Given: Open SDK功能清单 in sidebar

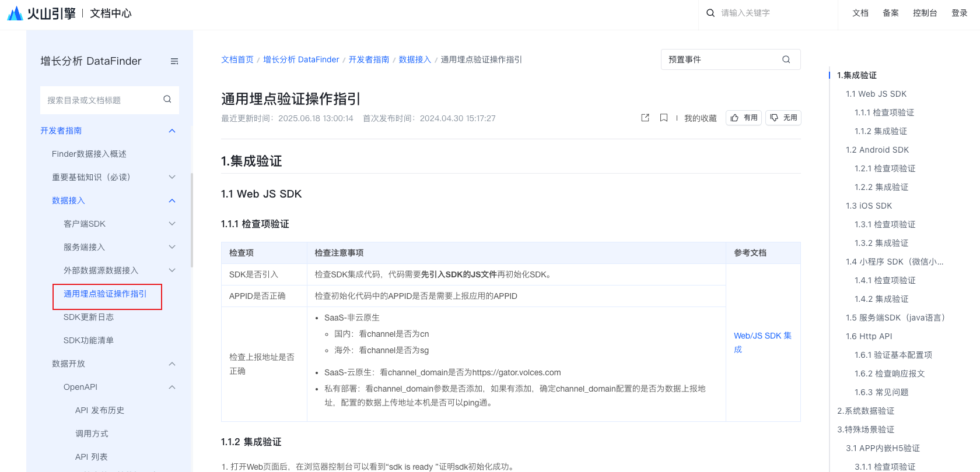Looking at the screenshot, I should pyautogui.click(x=89, y=340).
